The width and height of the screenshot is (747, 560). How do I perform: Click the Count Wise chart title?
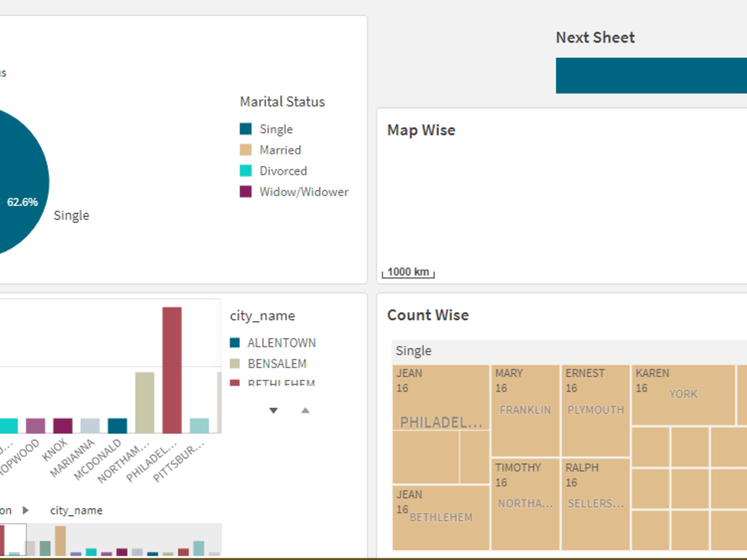coord(428,315)
